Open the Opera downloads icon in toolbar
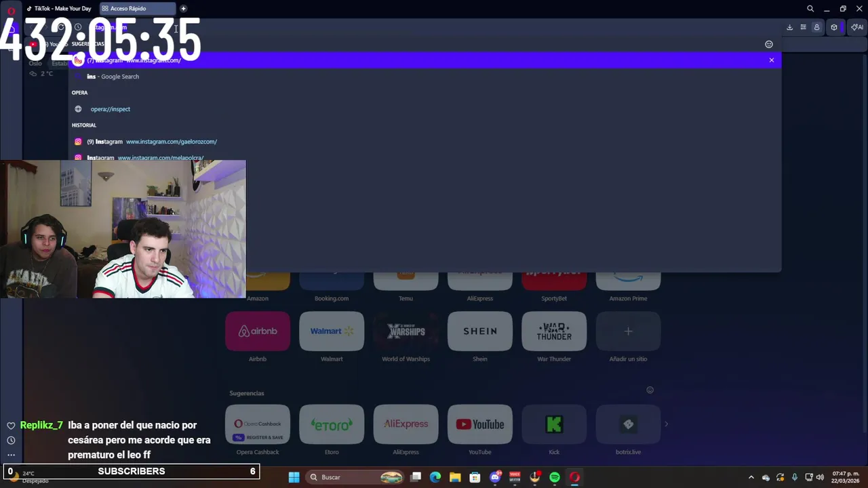Viewport: 868px width, 488px height. tap(789, 27)
